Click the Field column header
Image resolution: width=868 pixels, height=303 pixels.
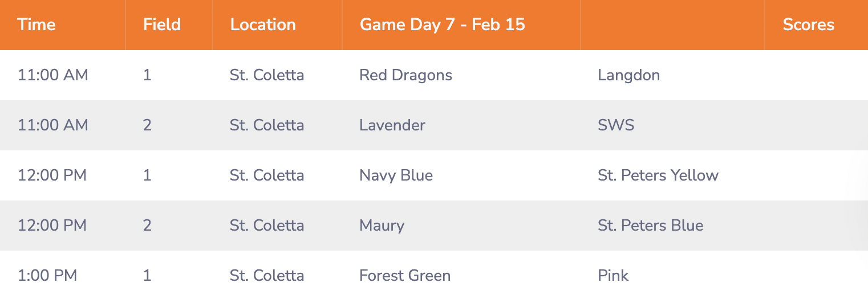(x=162, y=25)
